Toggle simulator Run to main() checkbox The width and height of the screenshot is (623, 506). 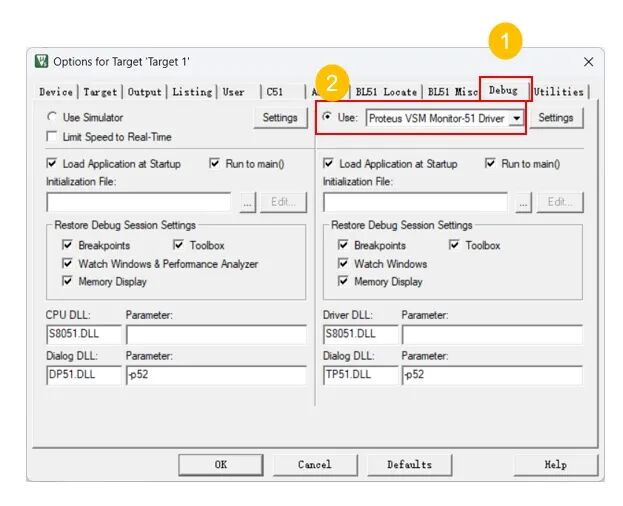coord(214,164)
